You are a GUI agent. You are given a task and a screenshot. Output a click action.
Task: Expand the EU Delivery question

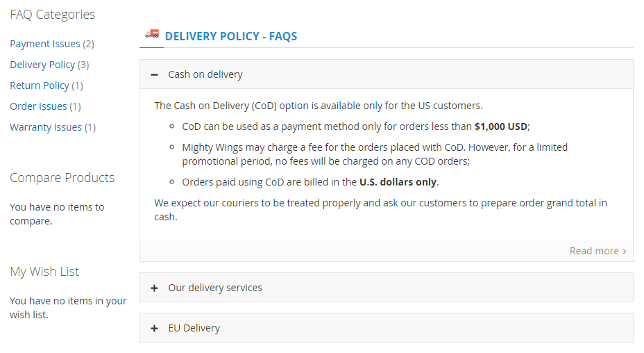194,328
